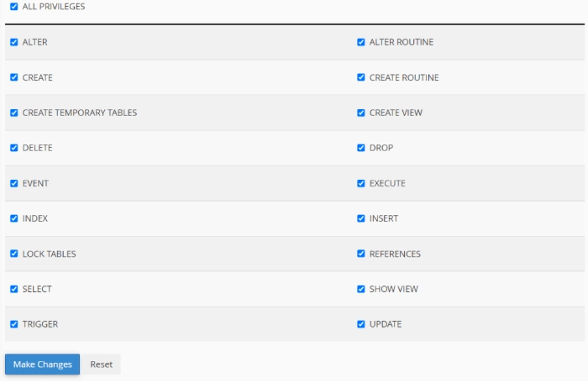
Task: Disable the EXECUTE privilege checkbox
Action: pos(361,183)
